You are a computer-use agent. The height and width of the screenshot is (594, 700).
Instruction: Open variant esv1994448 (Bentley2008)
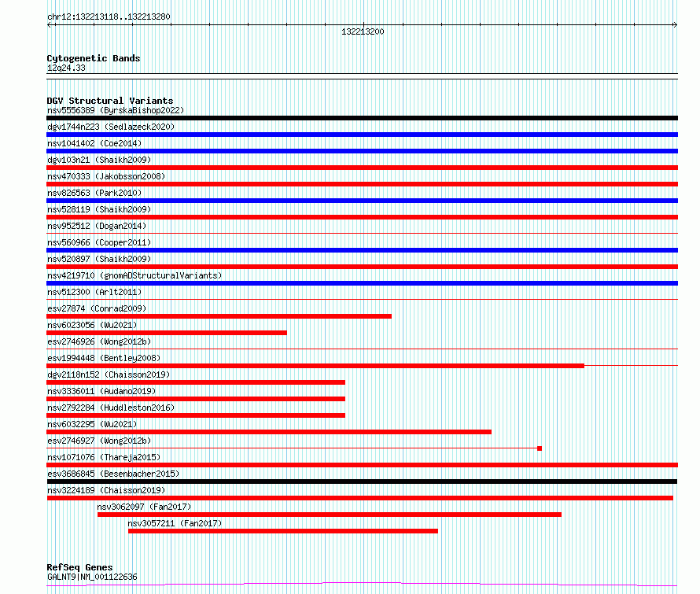point(104,358)
